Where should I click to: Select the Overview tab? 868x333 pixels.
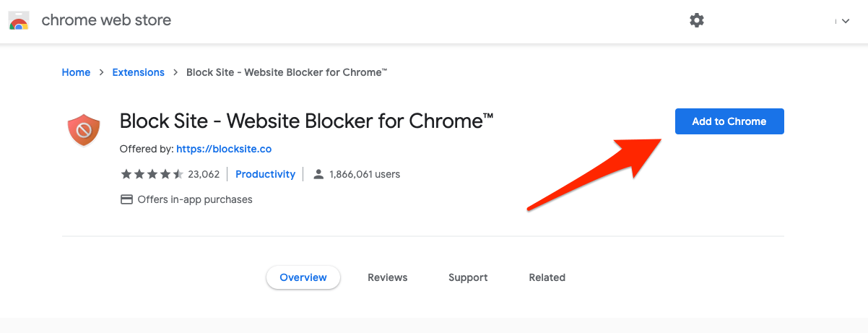303,277
